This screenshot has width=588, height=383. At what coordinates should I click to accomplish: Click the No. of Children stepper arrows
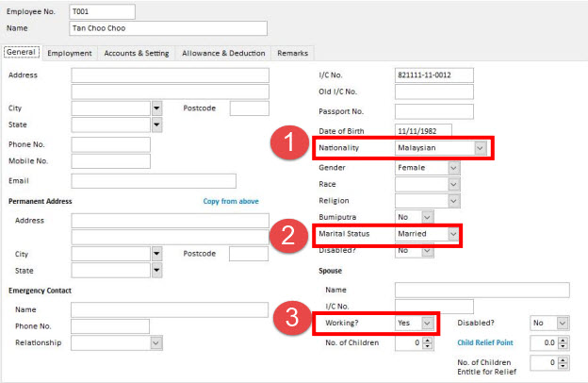pos(428,343)
